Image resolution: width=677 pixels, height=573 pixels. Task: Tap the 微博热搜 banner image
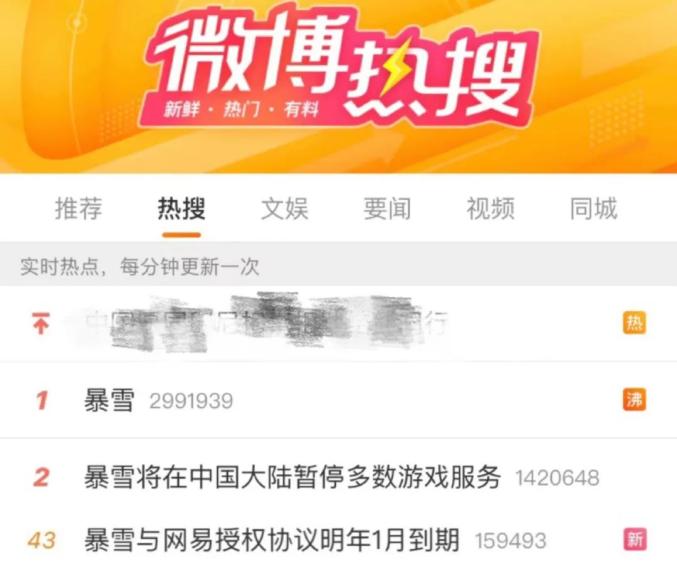coord(338,86)
